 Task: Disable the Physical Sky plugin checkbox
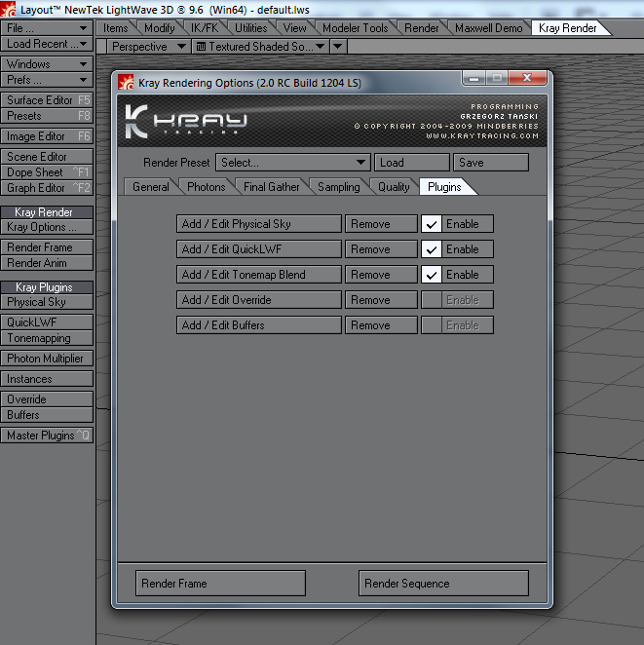pos(432,224)
